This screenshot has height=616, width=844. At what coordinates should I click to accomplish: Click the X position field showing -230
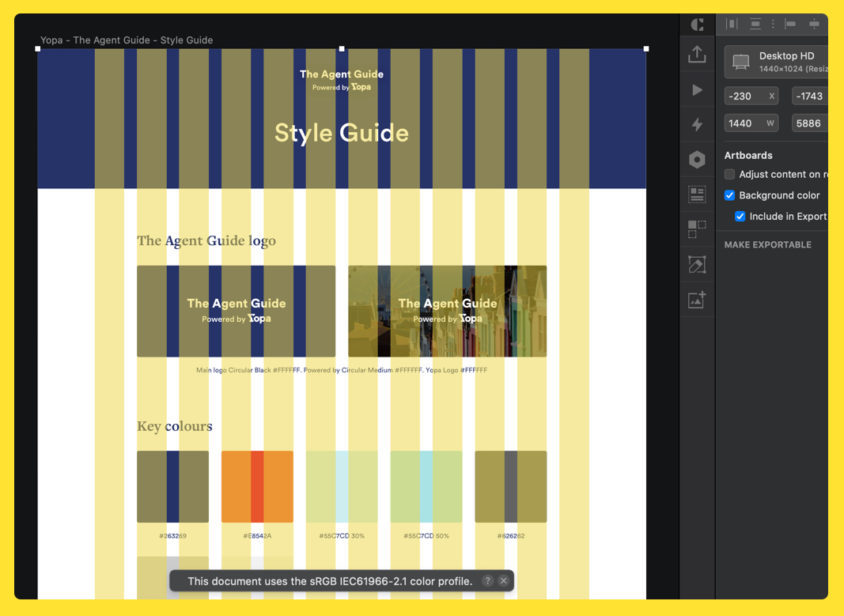coord(751,96)
